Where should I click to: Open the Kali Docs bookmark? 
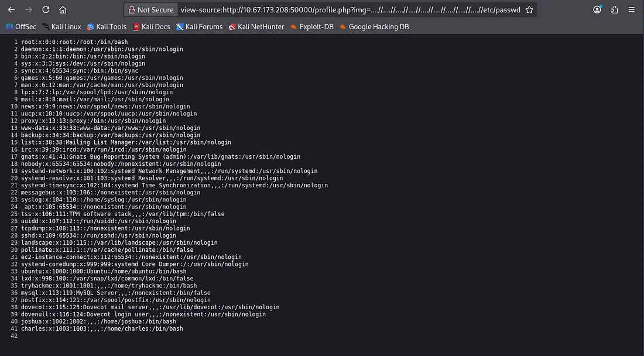click(x=151, y=27)
